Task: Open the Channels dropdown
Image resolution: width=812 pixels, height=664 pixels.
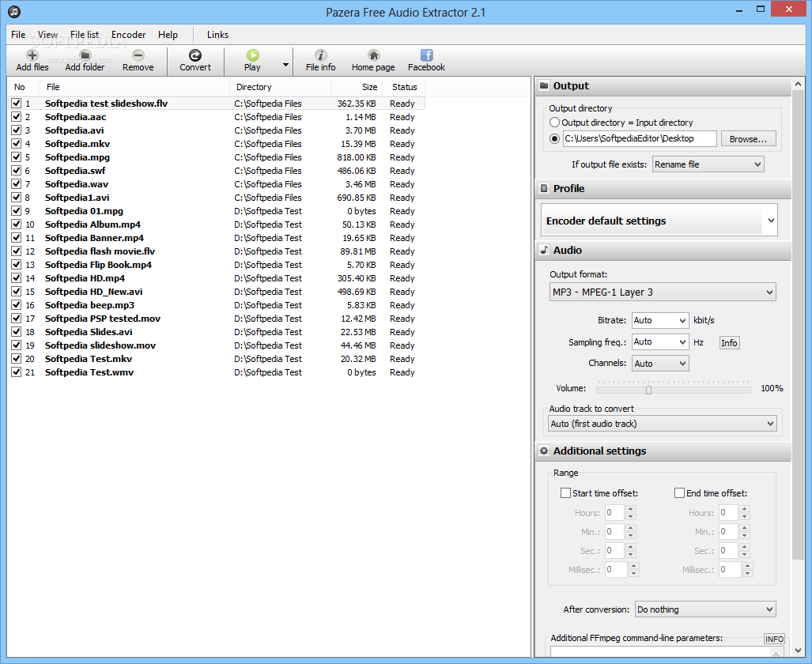Action: pyautogui.click(x=660, y=364)
